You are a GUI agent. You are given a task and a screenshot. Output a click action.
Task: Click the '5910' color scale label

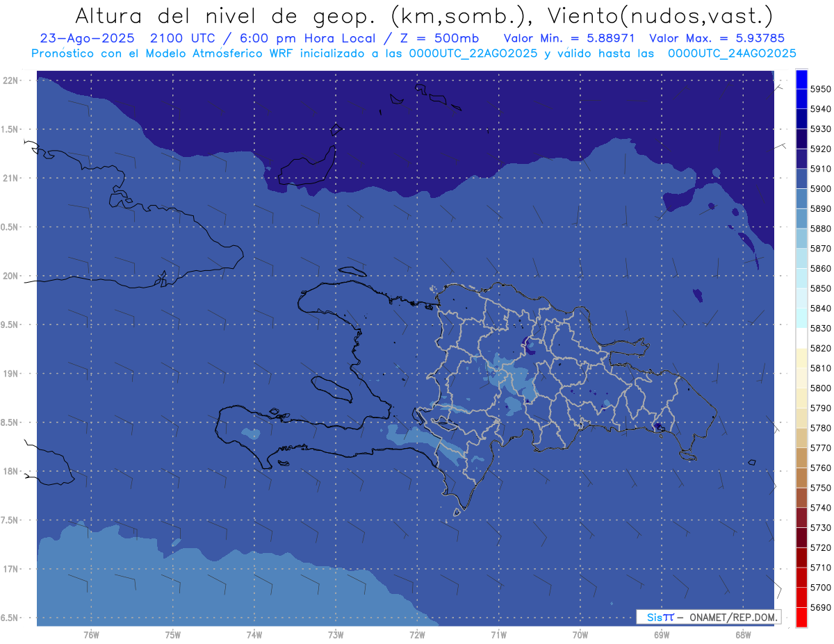(x=820, y=169)
